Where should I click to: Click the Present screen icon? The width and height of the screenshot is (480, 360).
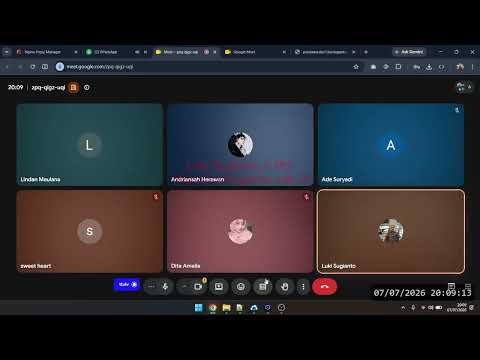(x=219, y=287)
